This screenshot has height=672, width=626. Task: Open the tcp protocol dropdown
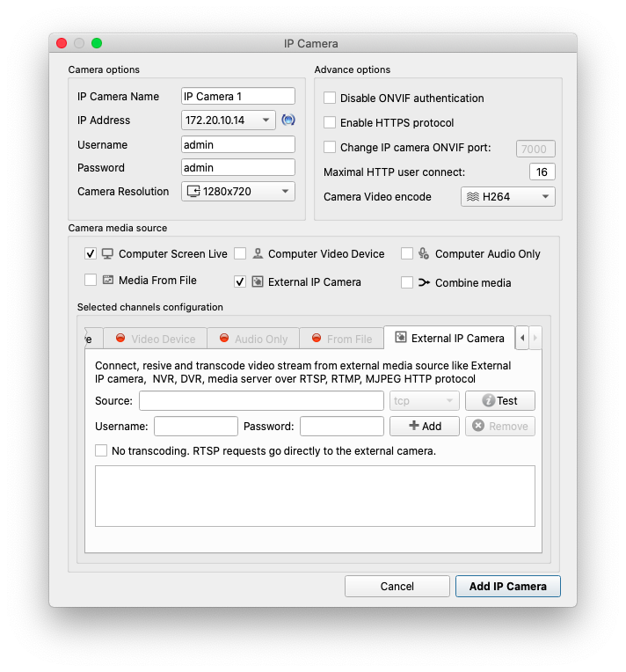pos(424,401)
